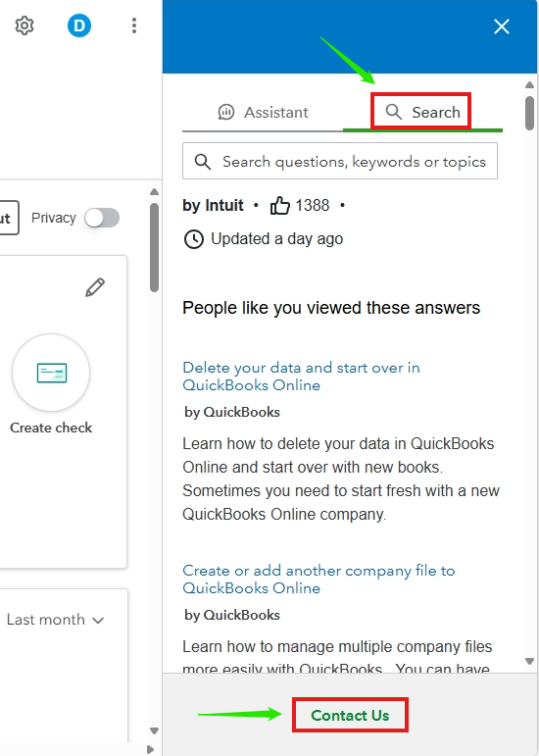
Task: Click the thumbs up like icon
Action: [x=280, y=205]
